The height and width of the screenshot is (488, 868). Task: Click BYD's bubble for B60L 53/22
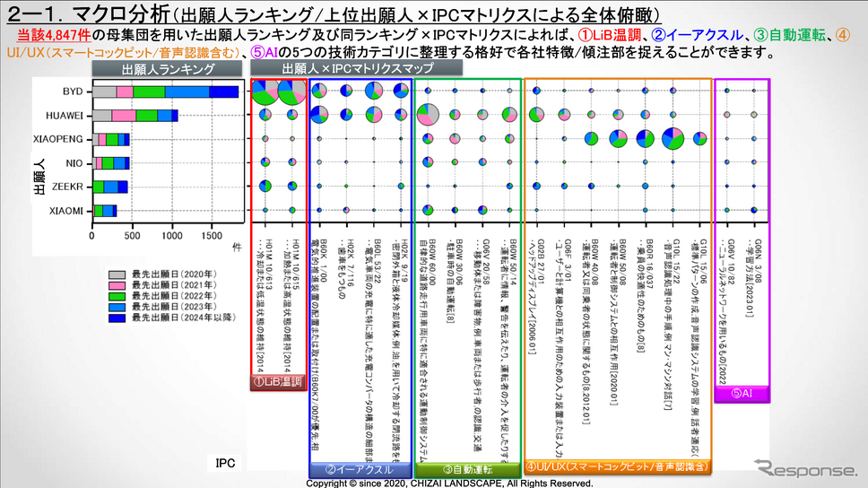coord(374,91)
